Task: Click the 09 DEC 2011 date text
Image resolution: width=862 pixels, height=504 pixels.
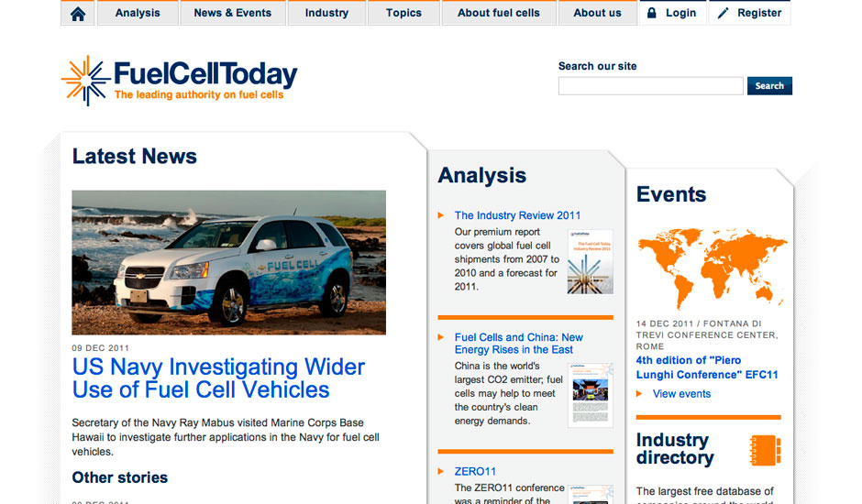Action: pyautogui.click(x=101, y=348)
